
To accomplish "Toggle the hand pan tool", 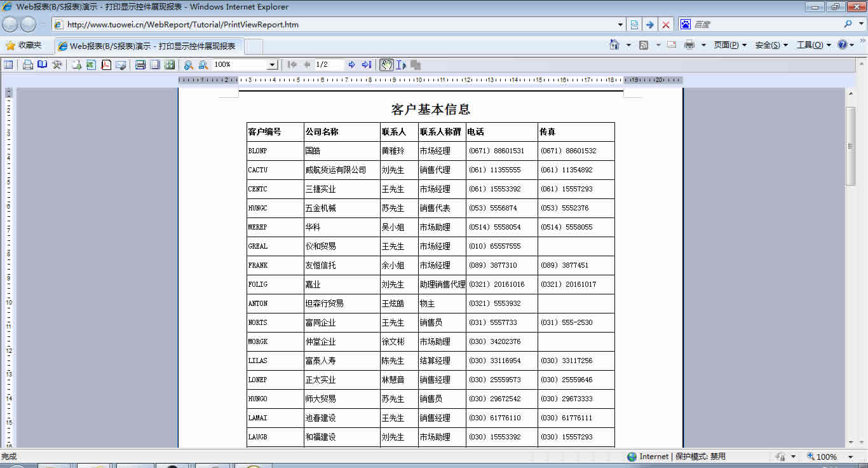I will [386, 65].
